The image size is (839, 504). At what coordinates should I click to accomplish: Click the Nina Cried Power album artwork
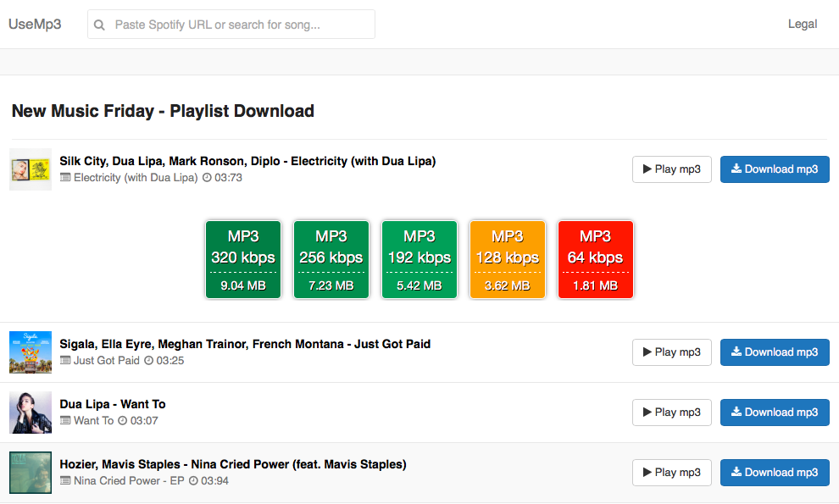(31, 472)
